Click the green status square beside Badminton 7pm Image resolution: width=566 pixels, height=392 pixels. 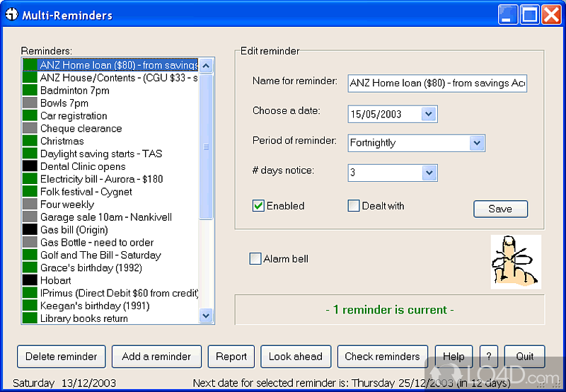click(30, 91)
